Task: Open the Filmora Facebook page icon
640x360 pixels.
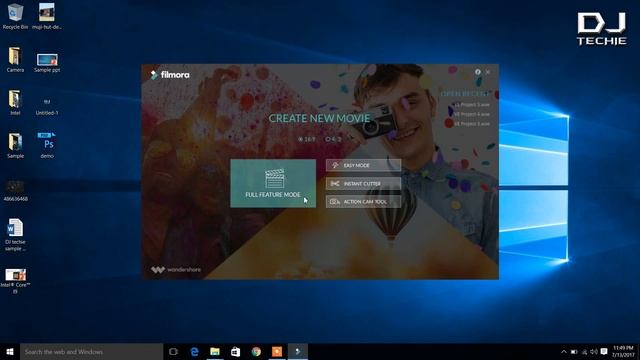Action: [478, 72]
